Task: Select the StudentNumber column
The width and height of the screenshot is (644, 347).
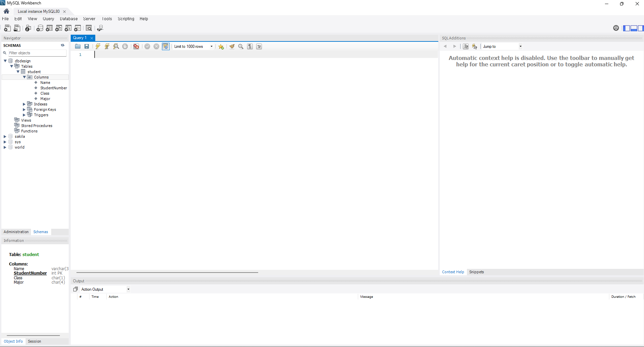Action: click(x=54, y=88)
